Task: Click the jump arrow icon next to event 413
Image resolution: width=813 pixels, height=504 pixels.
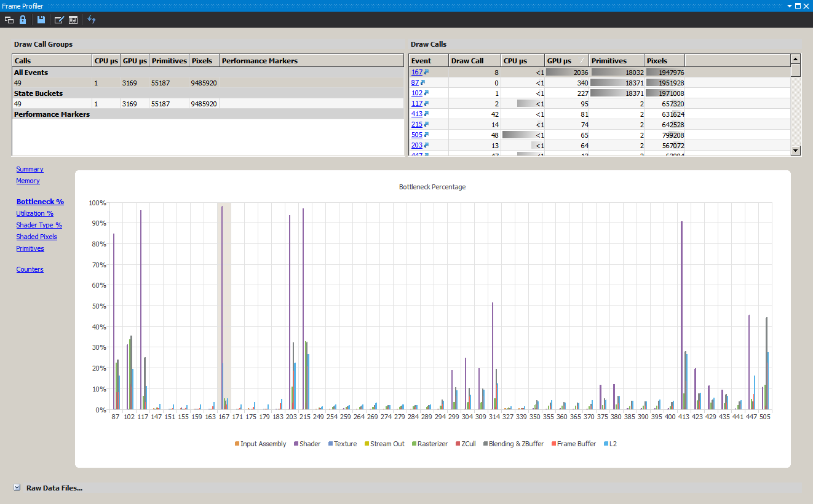Action: tap(426, 114)
